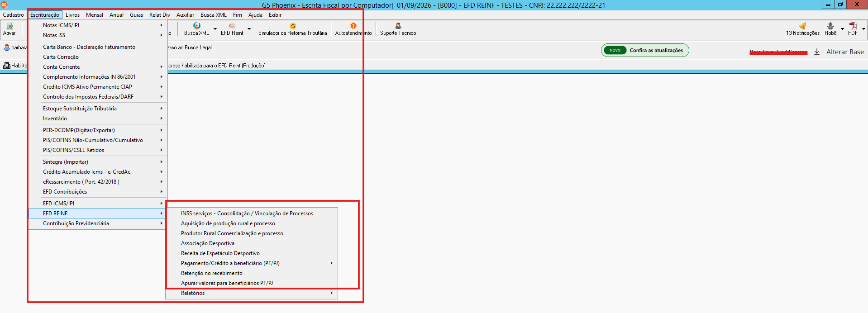
Task: Open the PDF dropdown arrow
Action: pyautogui.click(x=864, y=29)
